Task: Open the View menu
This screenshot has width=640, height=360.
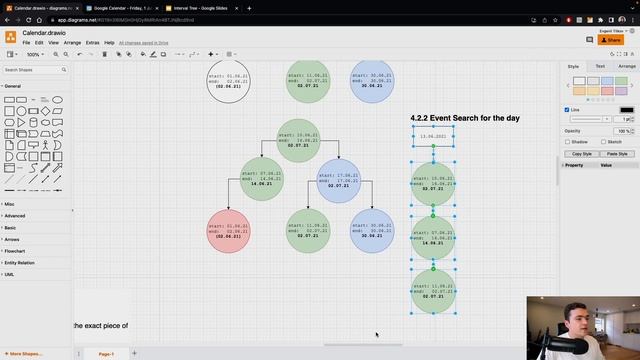Action: coord(53,43)
